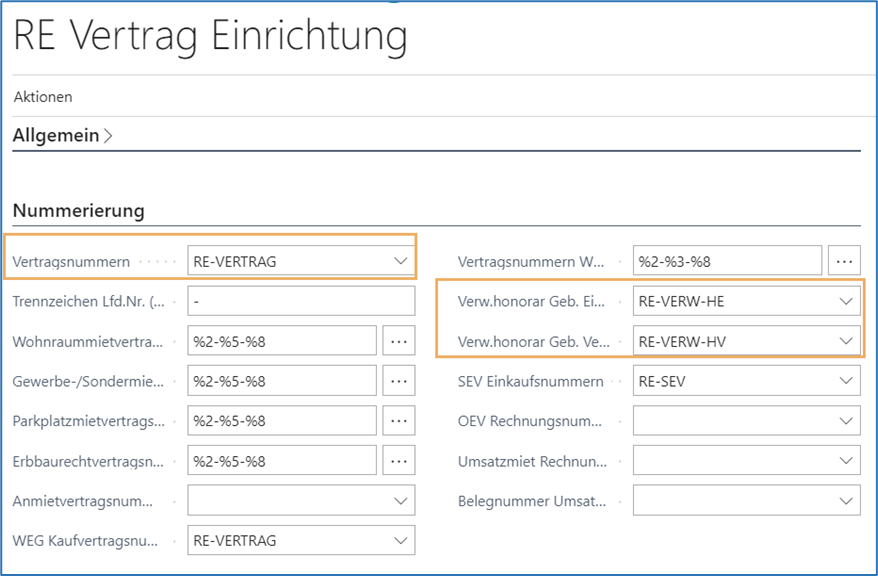This screenshot has width=878, height=576.
Task: Click the RE Vertrag Einrichtung page title
Action: (208, 36)
